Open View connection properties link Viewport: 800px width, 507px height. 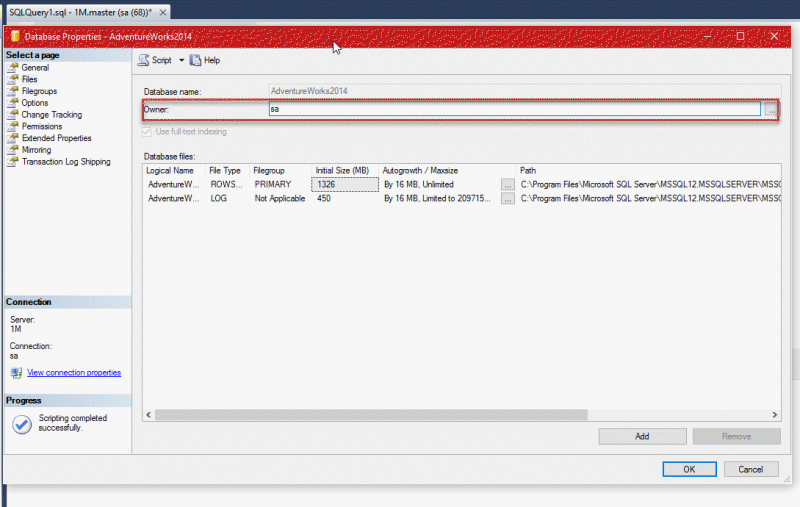74,373
